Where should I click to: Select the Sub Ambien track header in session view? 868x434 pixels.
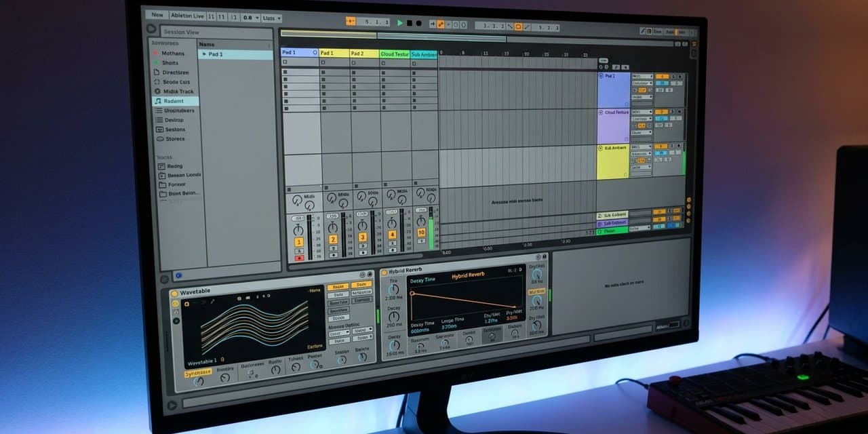pyautogui.click(x=424, y=55)
